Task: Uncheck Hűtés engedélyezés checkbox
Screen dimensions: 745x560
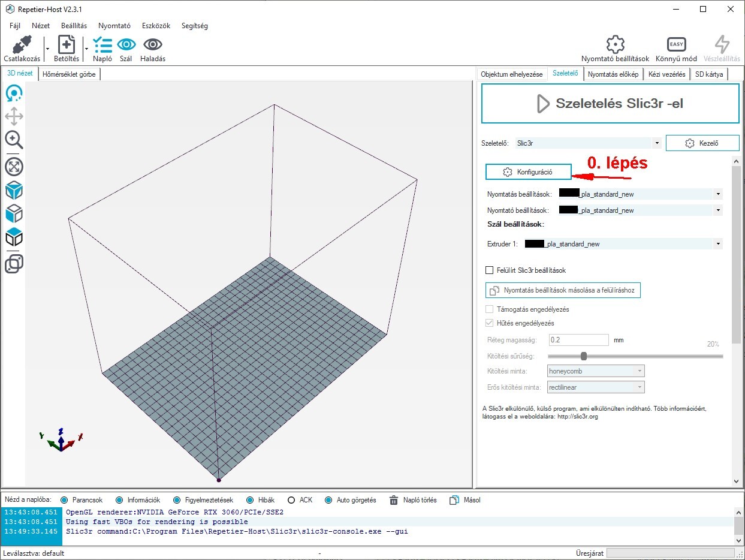Action: tap(489, 323)
